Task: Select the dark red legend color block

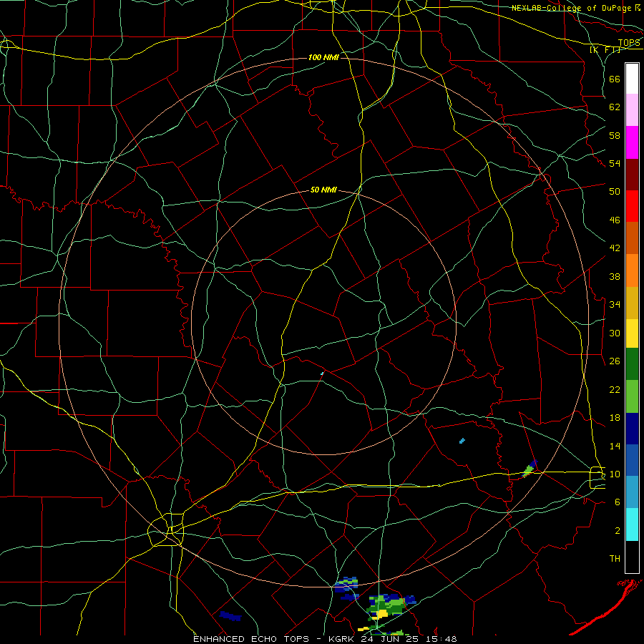Action: 632,174
